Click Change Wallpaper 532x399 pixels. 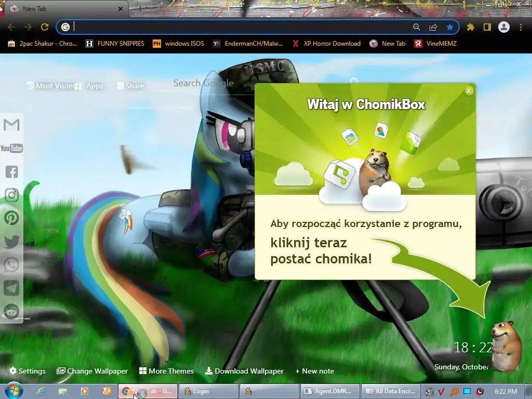coord(92,371)
